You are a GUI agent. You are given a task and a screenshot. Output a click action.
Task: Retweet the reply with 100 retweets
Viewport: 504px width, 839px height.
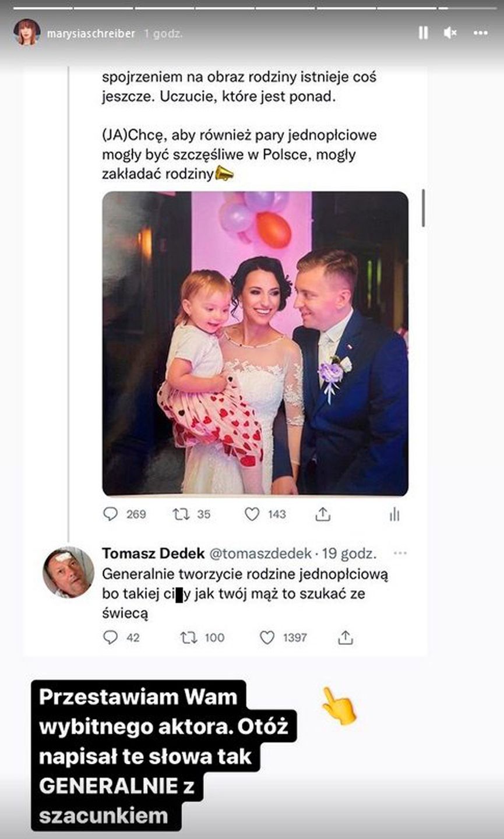pyautogui.click(x=189, y=637)
